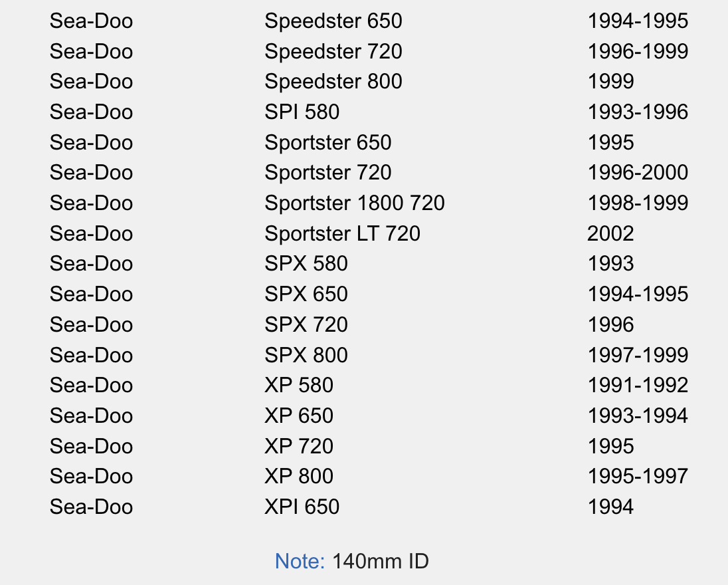Select the XP 800 model cell

[x=298, y=476]
